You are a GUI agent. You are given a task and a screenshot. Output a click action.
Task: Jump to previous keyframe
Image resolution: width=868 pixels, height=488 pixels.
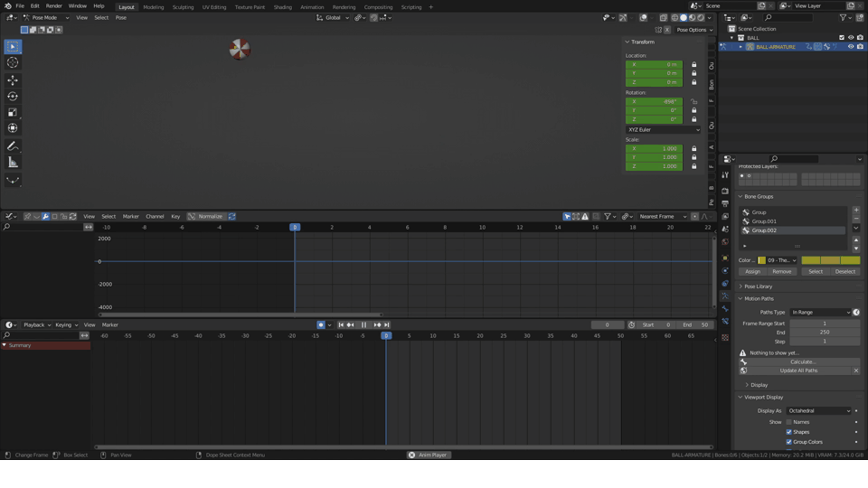pyautogui.click(x=351, y=324)
